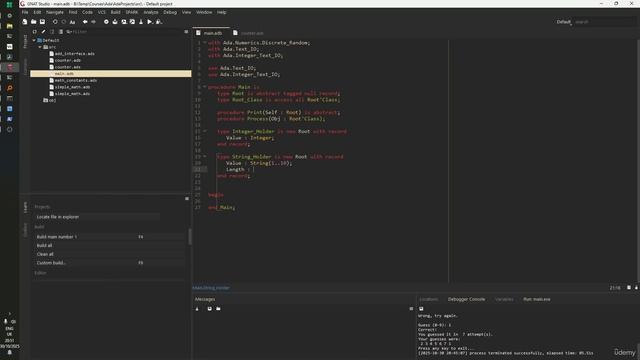Click the navigate Forward arrow icon

(93, 22)
